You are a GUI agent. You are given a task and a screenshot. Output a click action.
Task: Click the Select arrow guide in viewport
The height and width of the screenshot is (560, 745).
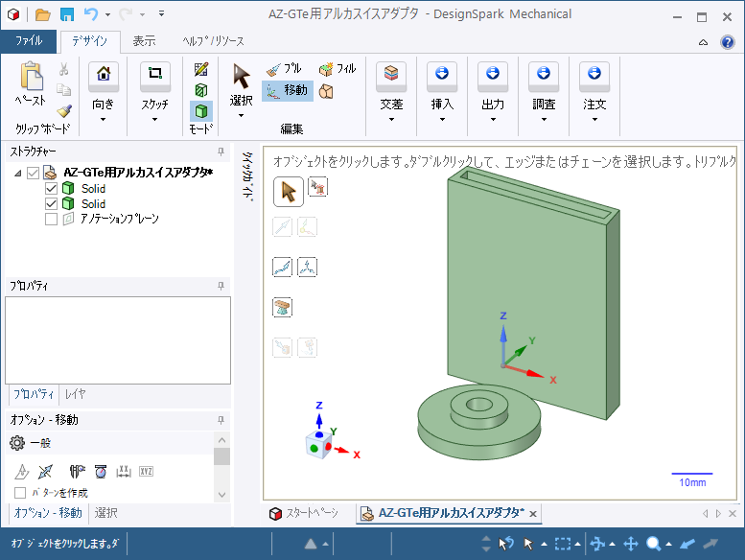point(289,192)
